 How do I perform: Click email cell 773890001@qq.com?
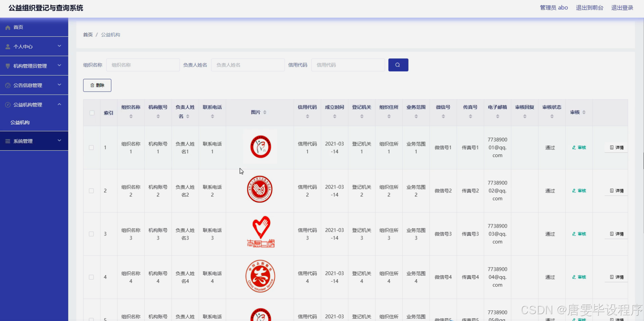[497, 147]
